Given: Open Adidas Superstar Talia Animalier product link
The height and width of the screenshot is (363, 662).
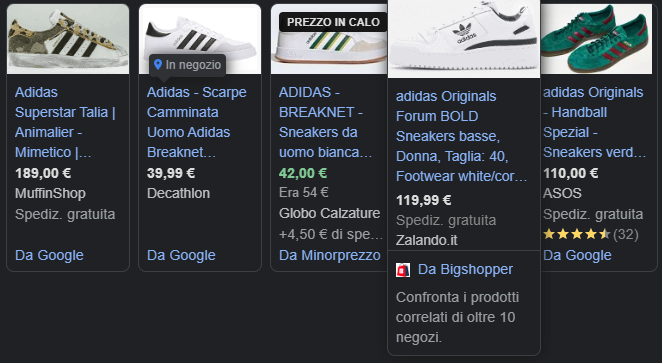Looking at the screenshot, I should [x=65, y=122].
